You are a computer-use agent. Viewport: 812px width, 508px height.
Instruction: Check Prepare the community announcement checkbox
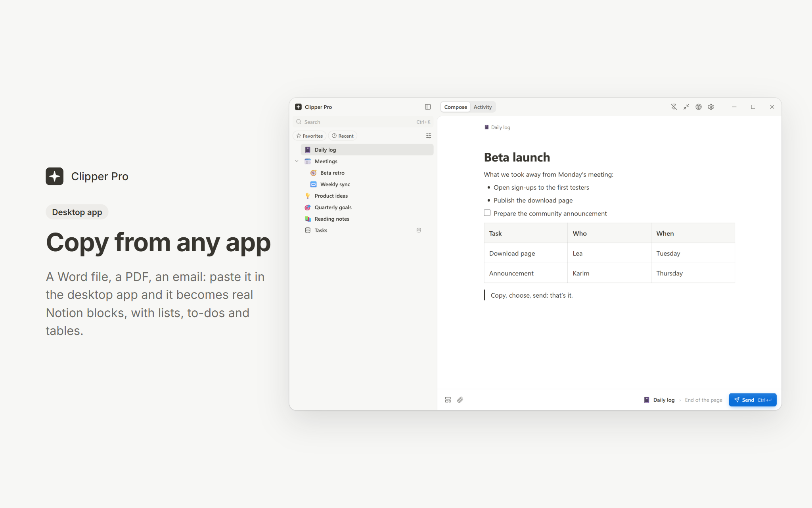(487, 213)
